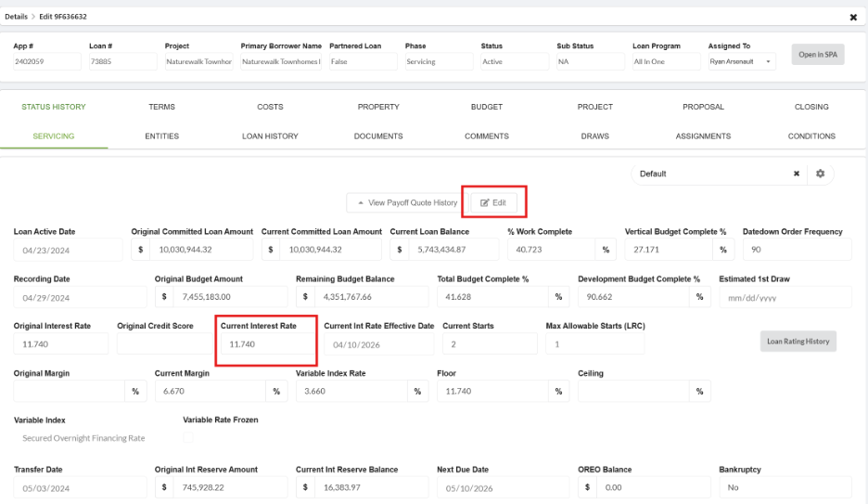Clear the Default view selection with the x

[797, 174]
